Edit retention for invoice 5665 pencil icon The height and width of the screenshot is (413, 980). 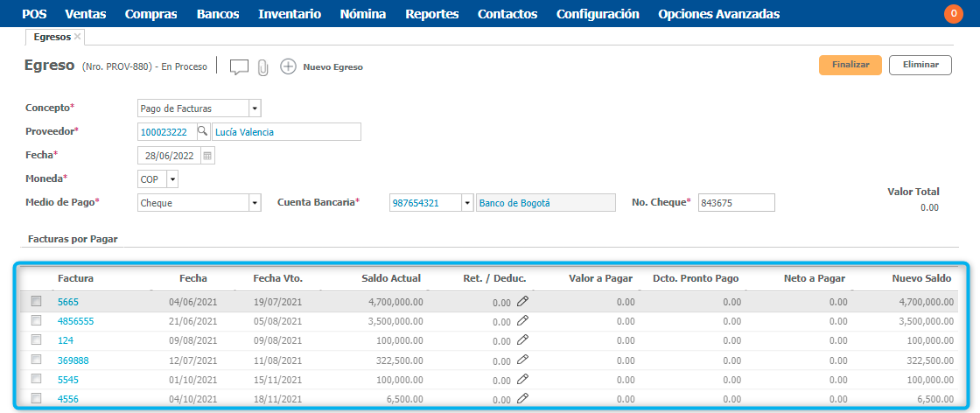(x=522, y=301)
